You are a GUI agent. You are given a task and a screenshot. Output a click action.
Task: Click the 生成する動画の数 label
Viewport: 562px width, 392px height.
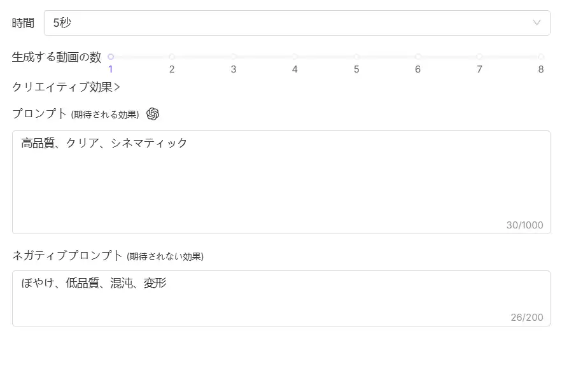(57, 57)
